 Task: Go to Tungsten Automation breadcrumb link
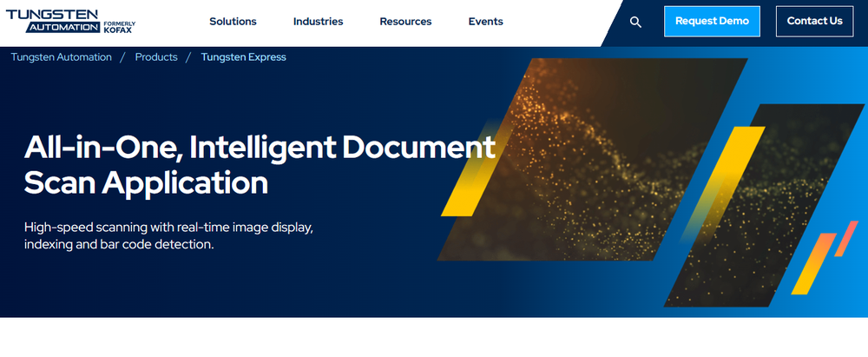point(62,57)
